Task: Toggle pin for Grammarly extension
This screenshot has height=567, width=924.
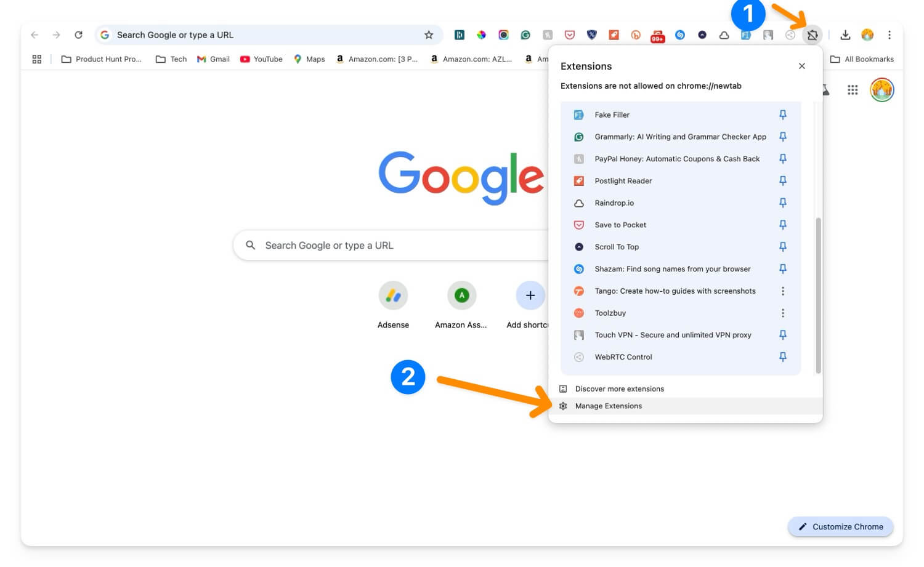Action: coord(783,137)
